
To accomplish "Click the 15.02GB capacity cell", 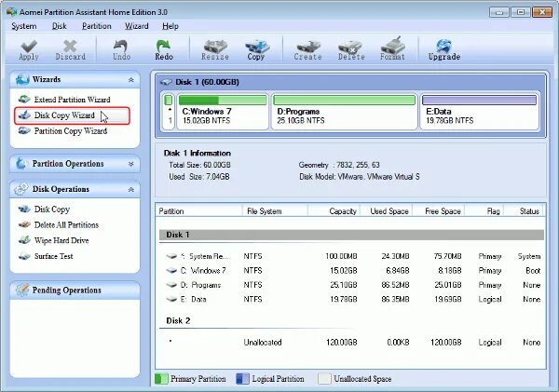I will 343,270.
